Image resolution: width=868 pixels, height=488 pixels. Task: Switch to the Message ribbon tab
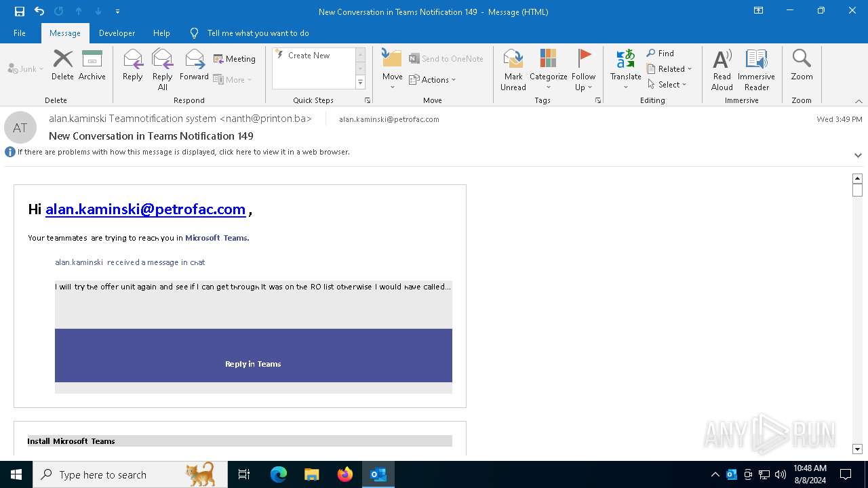pos(65,33)
